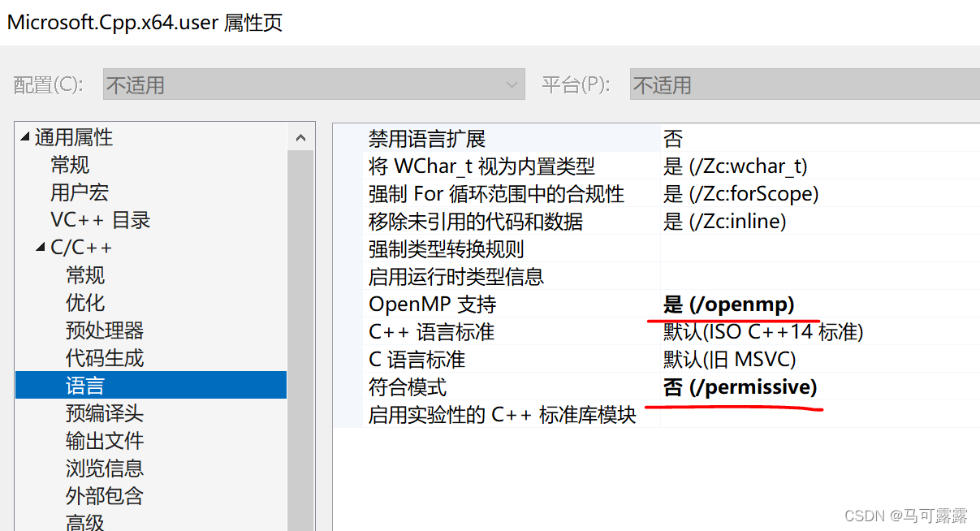Select VC++ 目录 in the sidebar
980x531 pixels.
coord(101,219)
